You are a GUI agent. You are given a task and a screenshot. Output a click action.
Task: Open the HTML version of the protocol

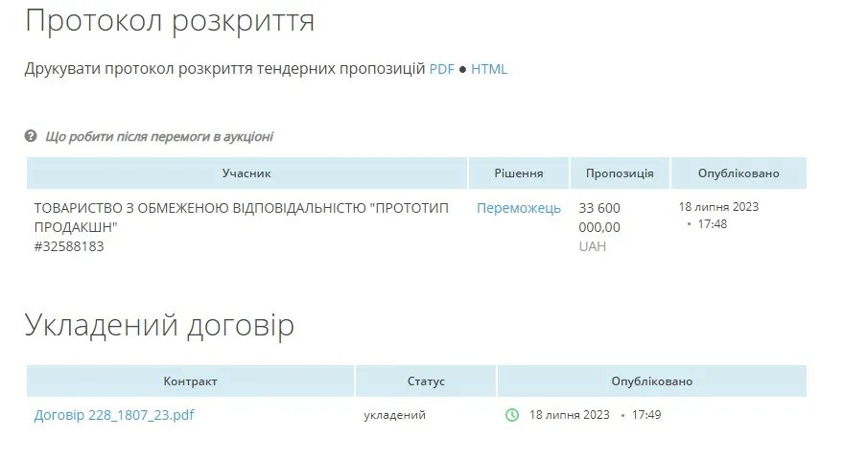click(x=489, y=69)
